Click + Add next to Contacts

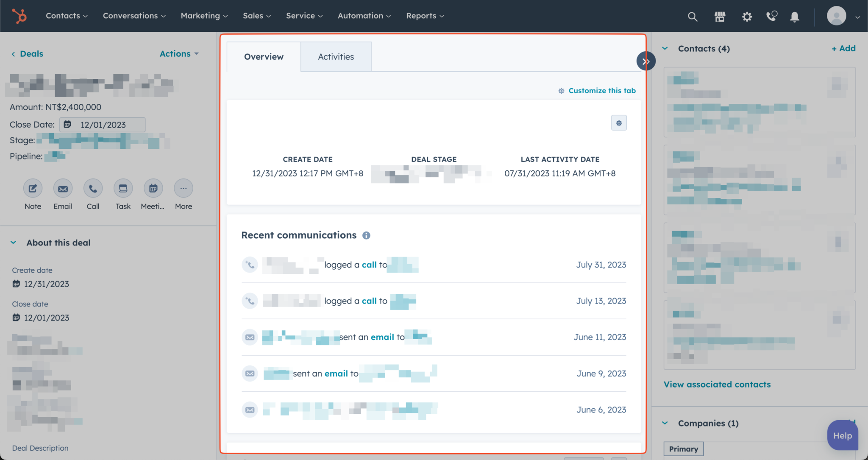coord(843,48)
